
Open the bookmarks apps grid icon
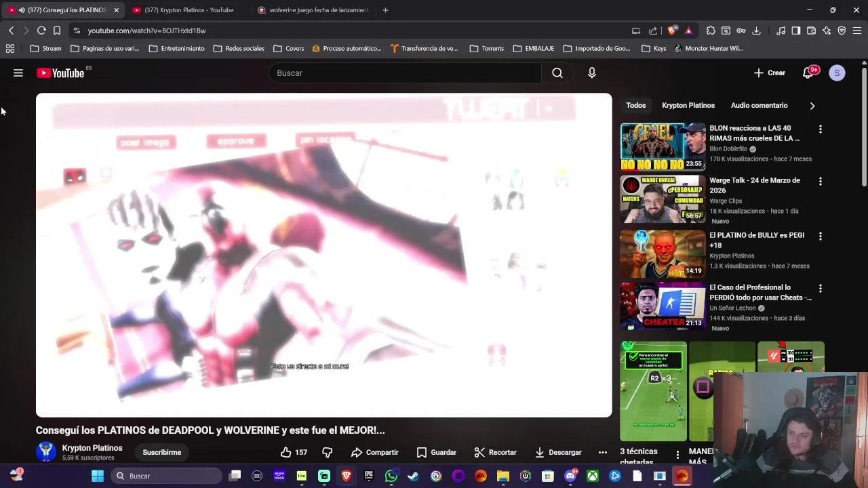point(10,48)
